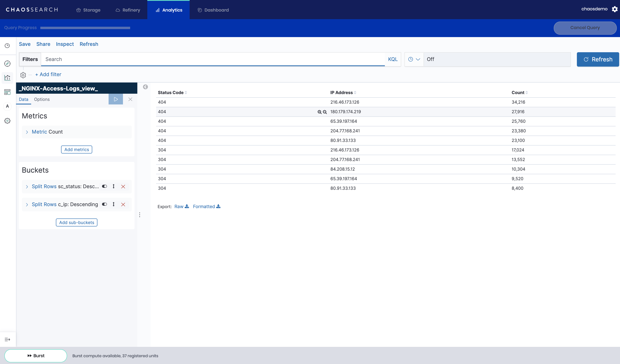Open the Discover compass icon in sidebar

(7, 64)
